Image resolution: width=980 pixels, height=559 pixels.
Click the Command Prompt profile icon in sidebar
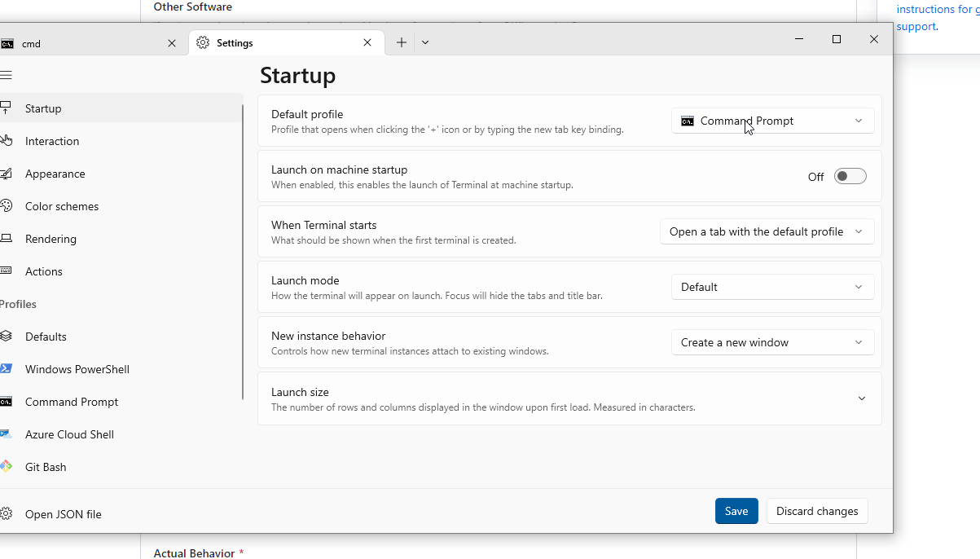point(6,402)
